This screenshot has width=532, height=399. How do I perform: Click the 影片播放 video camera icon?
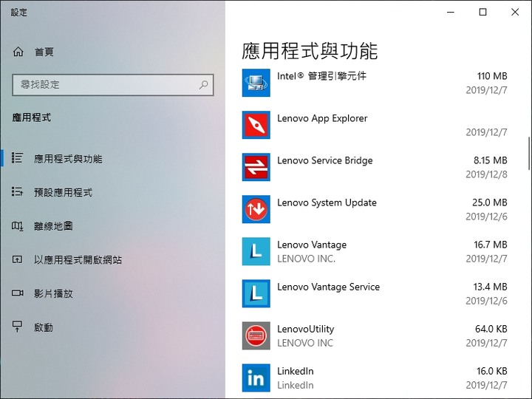[17, 293]
